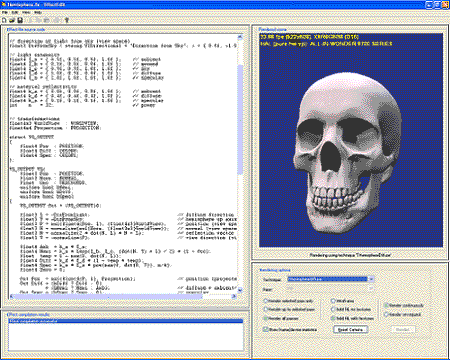Open the File menu

point(4,12)
